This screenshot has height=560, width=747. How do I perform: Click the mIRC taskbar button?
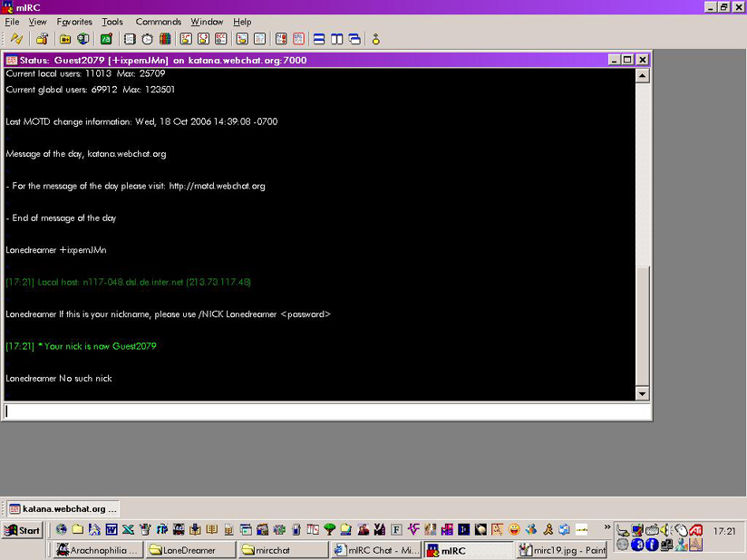(469, 550)
